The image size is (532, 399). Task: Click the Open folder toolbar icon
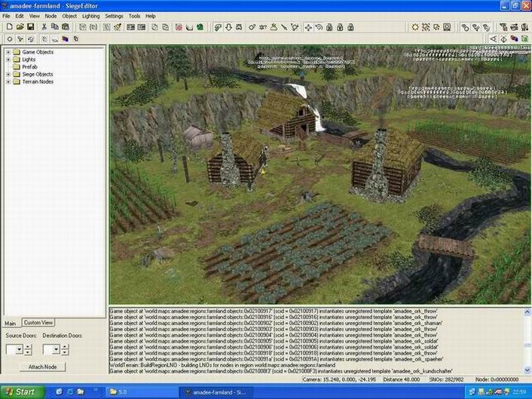(19, 27)
